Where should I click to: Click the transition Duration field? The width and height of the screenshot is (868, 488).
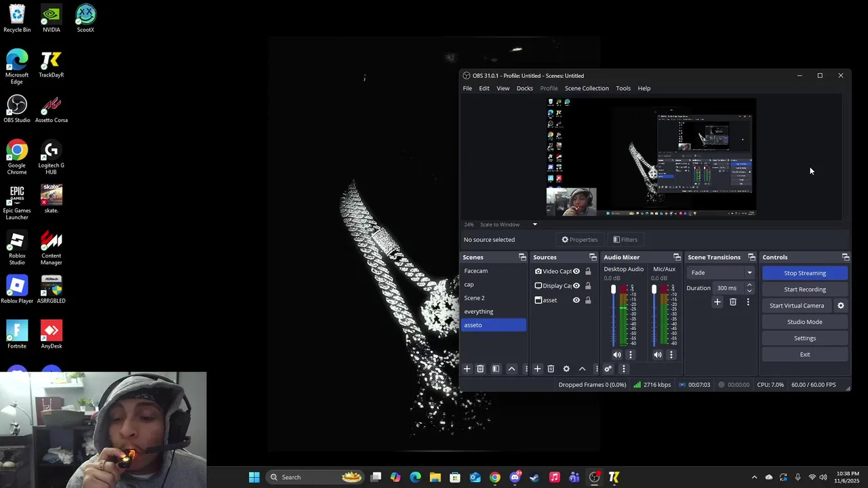click(x=730, y=288)
